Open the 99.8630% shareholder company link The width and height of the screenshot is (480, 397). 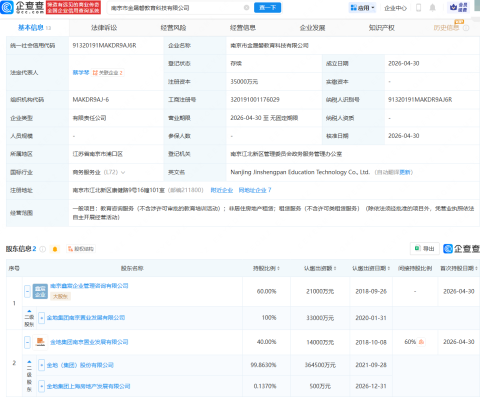pyautogui.click(x=80, y=365)
